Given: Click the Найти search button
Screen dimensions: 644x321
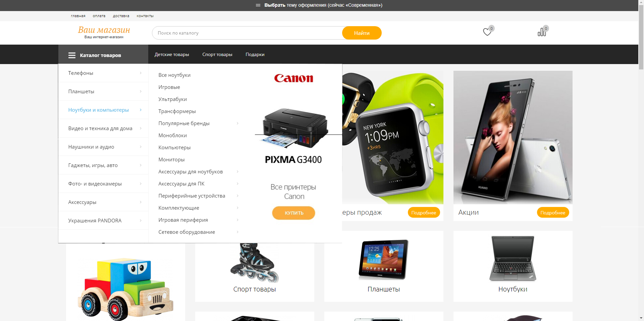Looking at the screenshot, I should 362,33.
